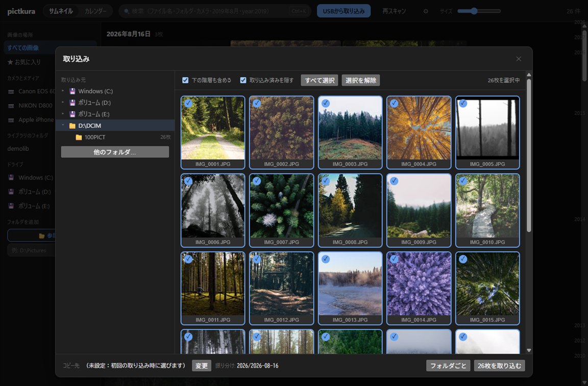
Task: Click 26枚を選択中 selection count text
Action: point(504,80)
